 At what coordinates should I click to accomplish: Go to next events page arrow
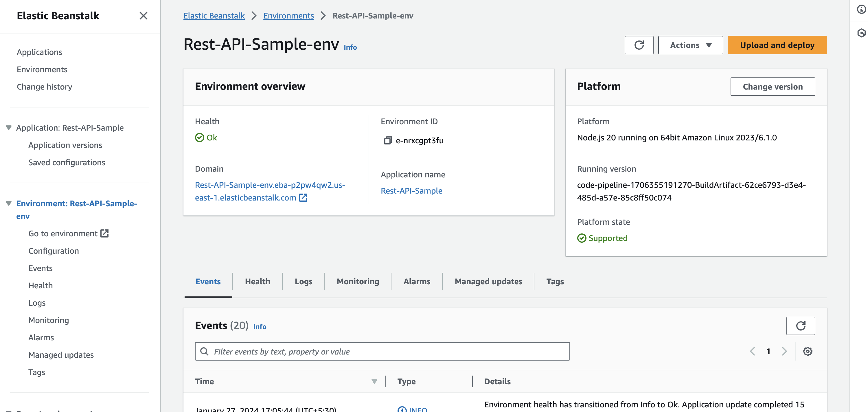pyautogui.click(x=784, y=351)
